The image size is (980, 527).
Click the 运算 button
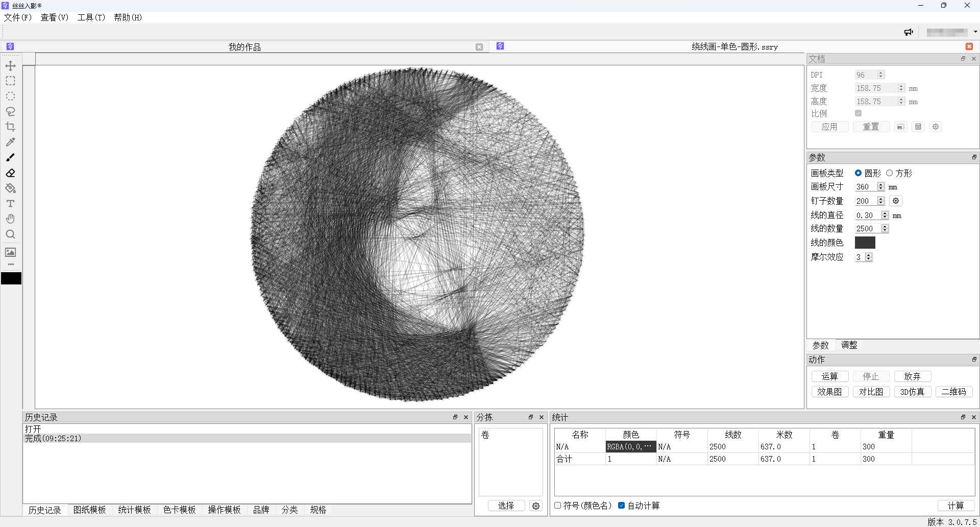[x=829, y=376]
